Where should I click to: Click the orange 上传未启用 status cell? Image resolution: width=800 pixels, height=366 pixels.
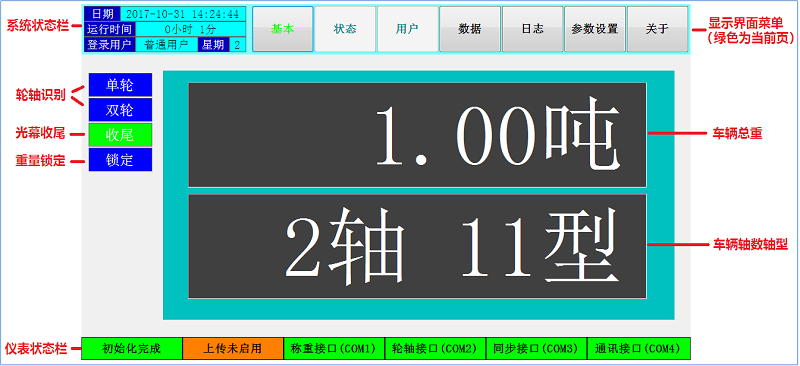click(x=233, y=349)
